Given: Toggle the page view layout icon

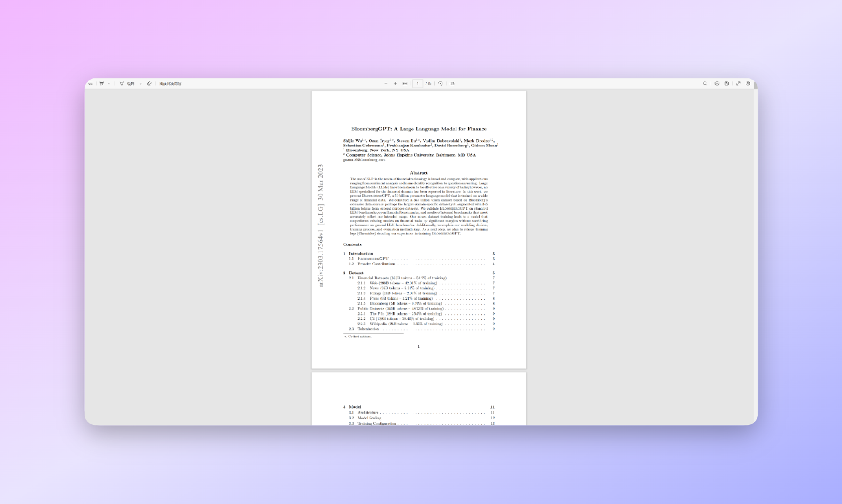Looking at the screenshot, I should (452, 83).
